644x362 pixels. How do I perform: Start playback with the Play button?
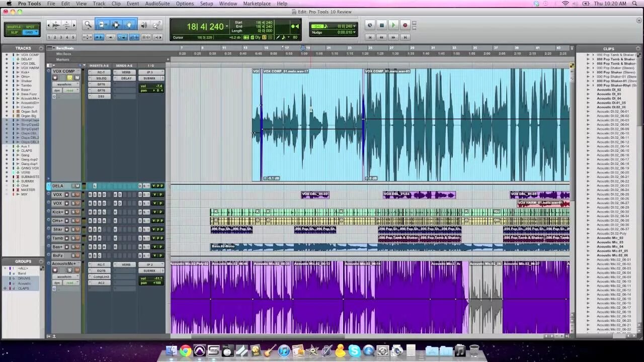click(393, 25)
